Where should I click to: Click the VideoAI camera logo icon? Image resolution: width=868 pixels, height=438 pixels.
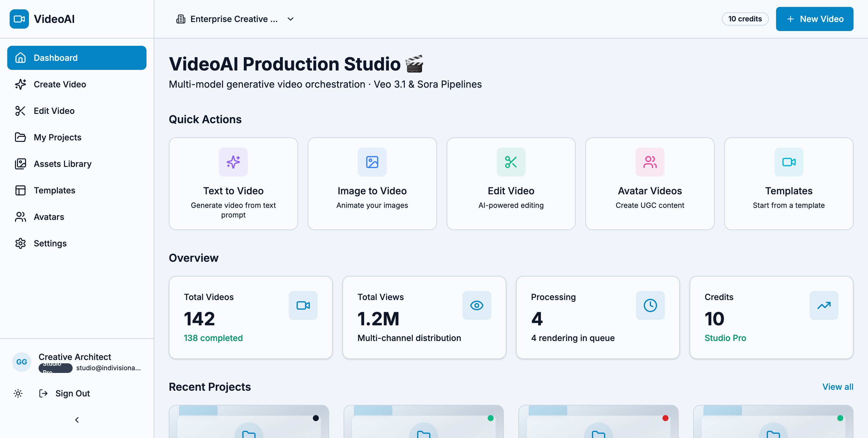[19, 19]
